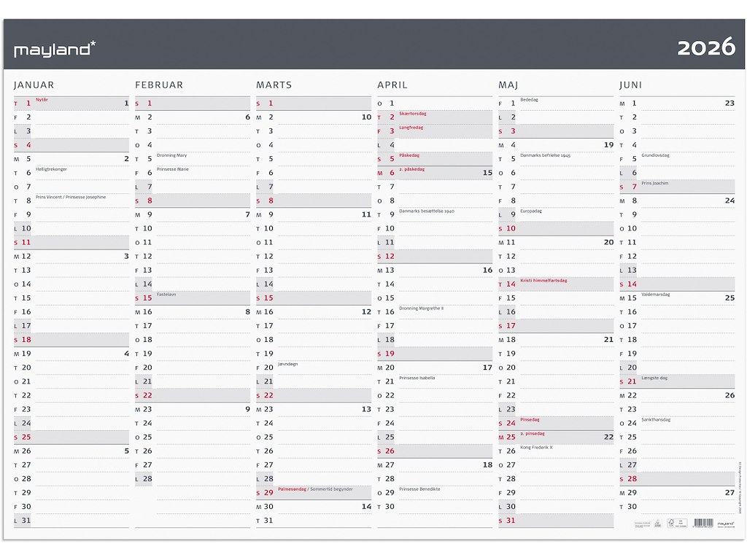747x560 pixels.
Task: Click the barcode at the bottom right
Action: coord(703,522)
